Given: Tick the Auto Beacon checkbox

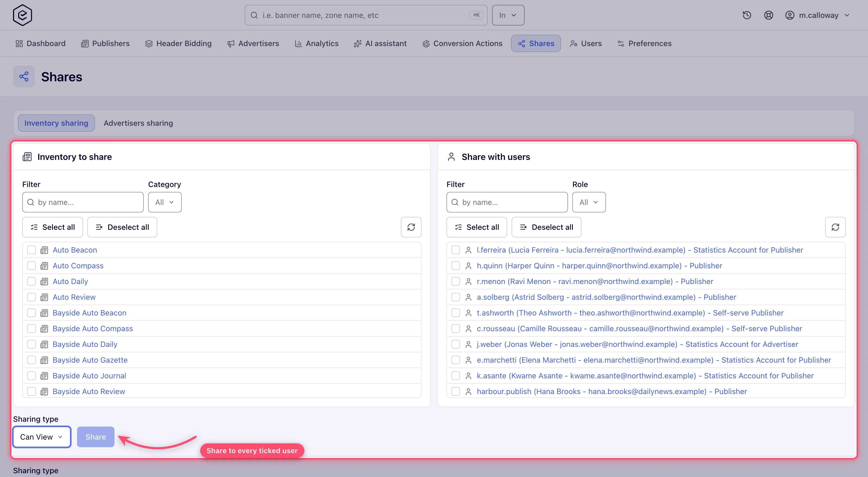Looking at the screenshot, I should tap(31, 250).
